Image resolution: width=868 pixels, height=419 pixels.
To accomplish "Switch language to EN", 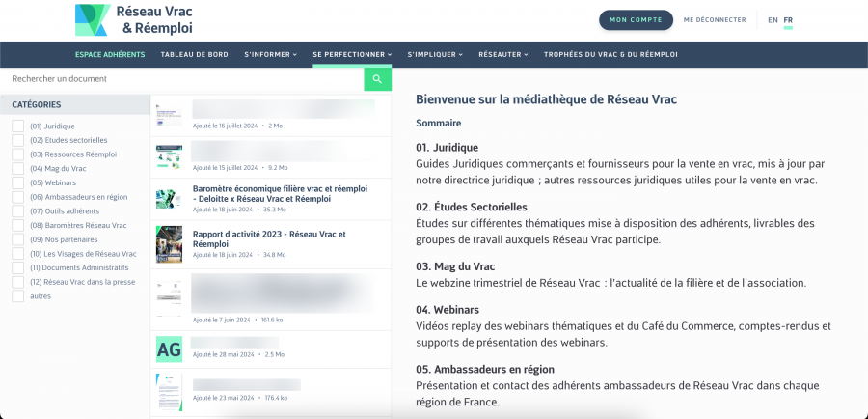I will pos(773,20).
